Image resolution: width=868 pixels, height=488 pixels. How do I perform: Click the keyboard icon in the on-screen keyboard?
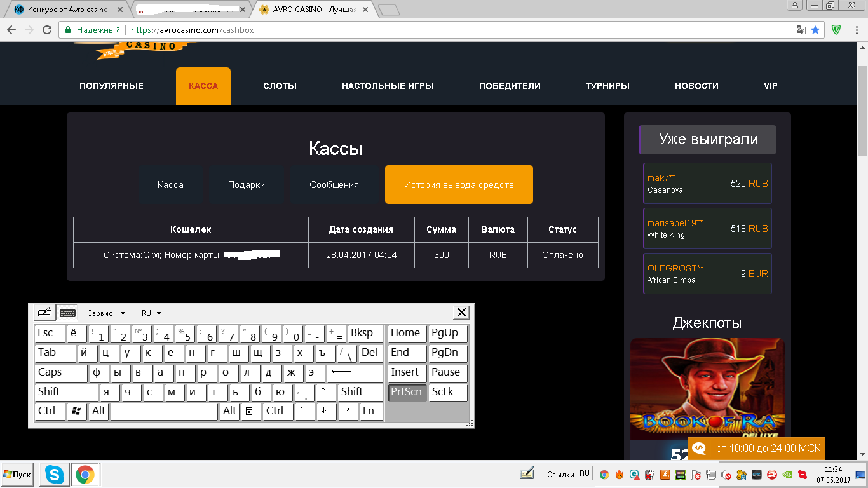67,313
